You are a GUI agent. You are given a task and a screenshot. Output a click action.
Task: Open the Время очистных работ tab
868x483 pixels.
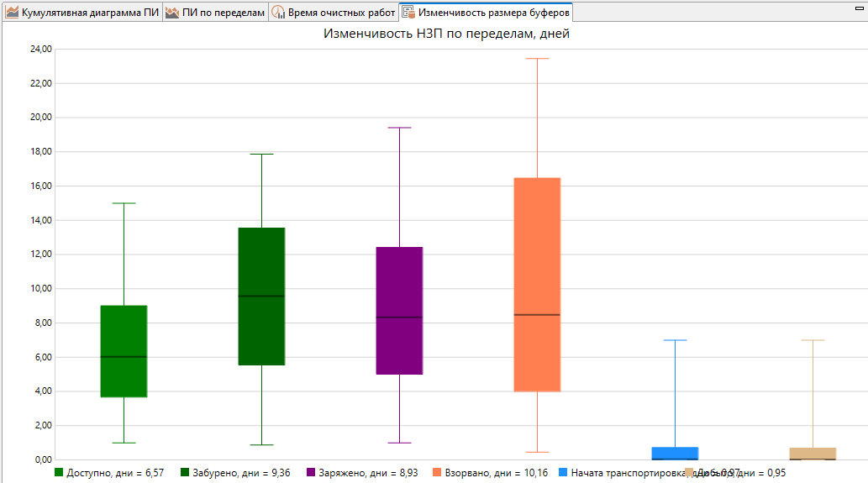334,12
